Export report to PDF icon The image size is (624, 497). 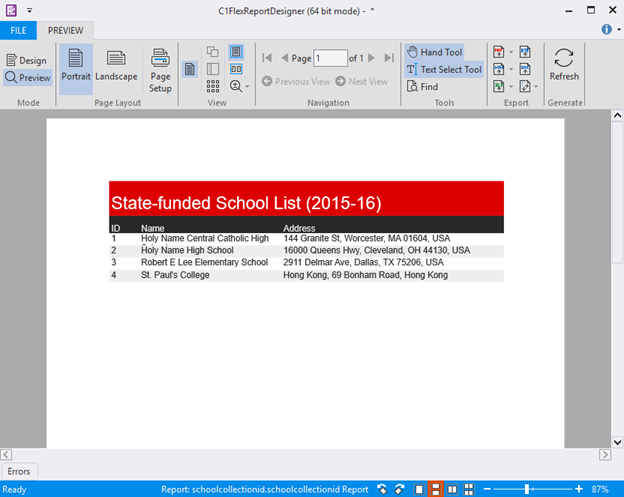point(499,52)
